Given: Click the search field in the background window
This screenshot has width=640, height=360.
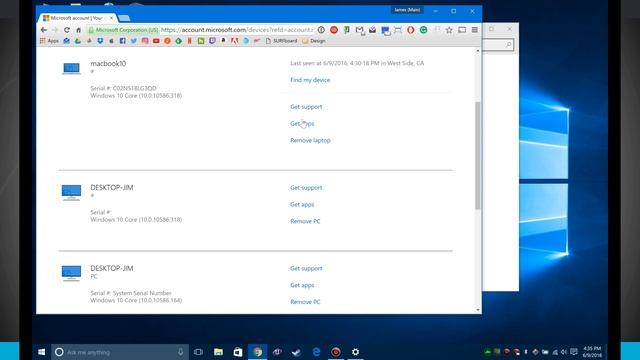Looking at the screenshot, I should 498,44.
